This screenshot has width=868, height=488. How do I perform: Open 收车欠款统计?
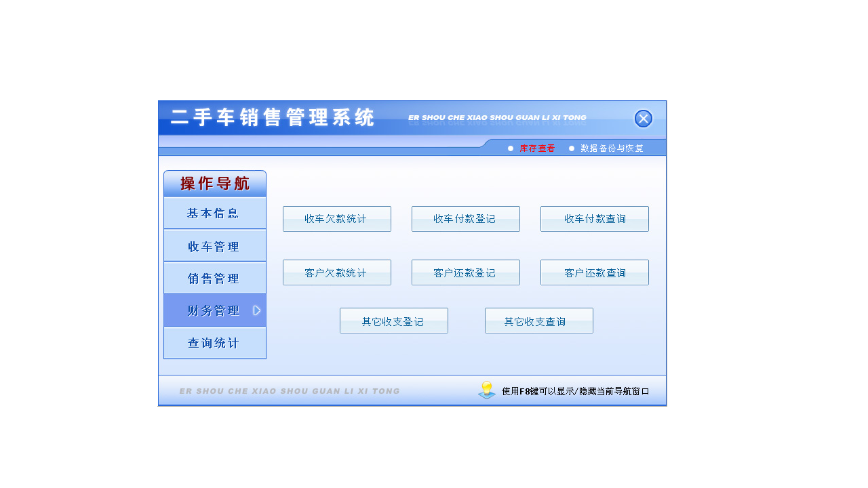[337, 218]
